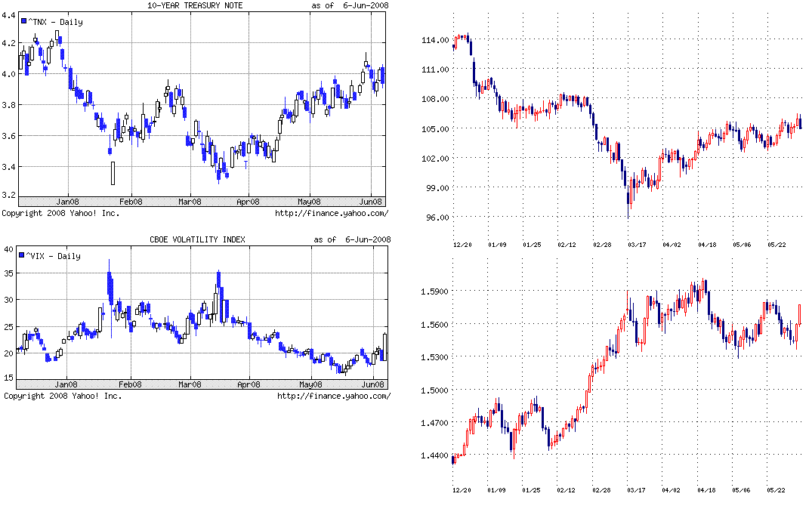The image size is (812, 506).
Task: Click Copyright 2008 Yahoo! Inc. under Treasury chart
Action: pos(60,214)
